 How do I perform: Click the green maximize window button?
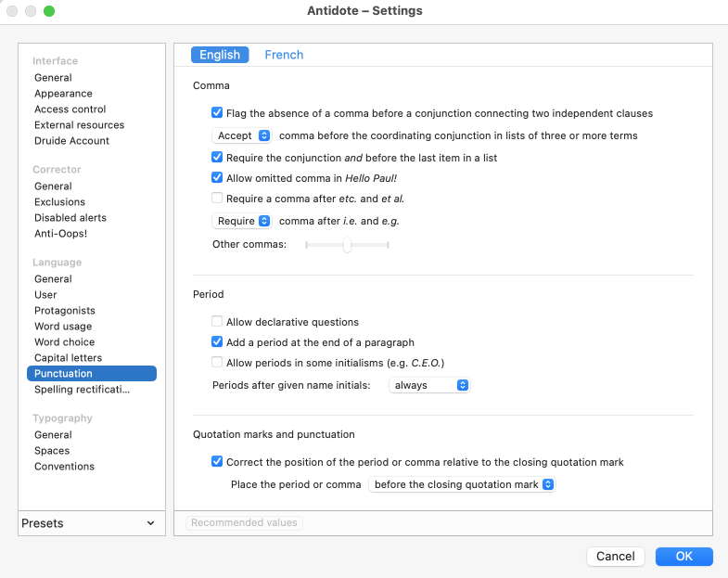(49, 11)
